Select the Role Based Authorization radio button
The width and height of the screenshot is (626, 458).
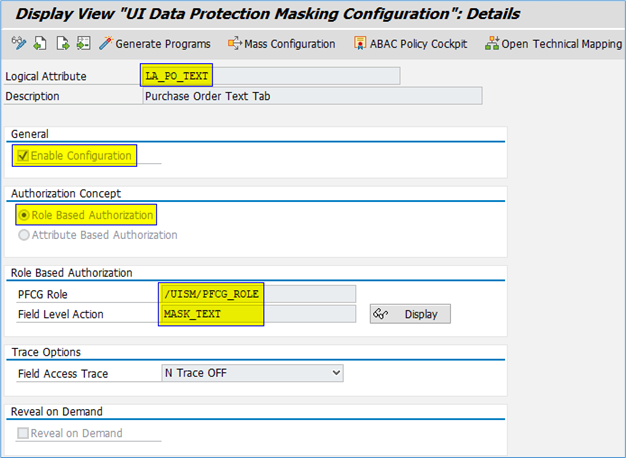24,215
